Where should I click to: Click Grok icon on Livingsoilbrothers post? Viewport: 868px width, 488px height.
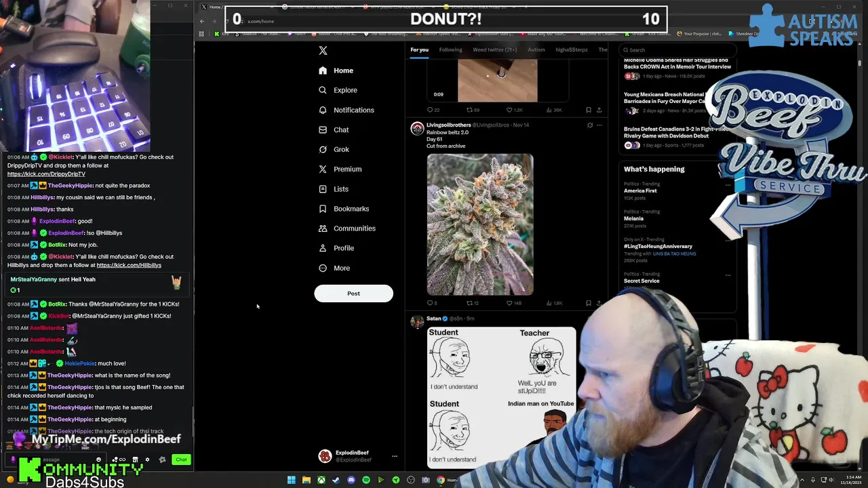(x=589, y=125)
